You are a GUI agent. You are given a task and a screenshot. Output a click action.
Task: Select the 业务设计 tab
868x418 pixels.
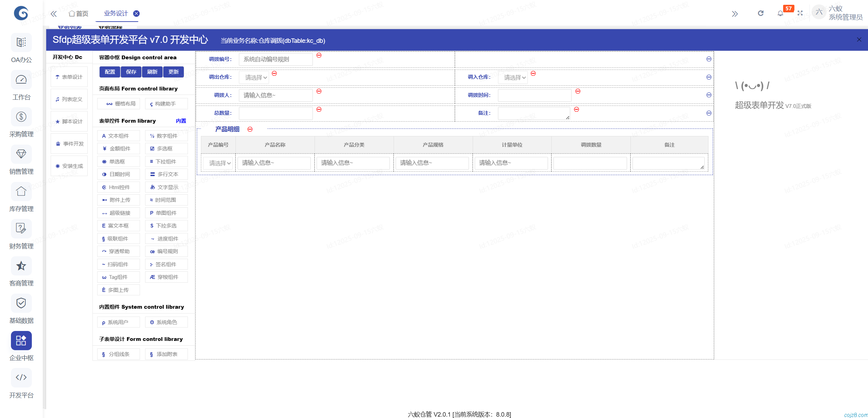[x=115, y=13]
